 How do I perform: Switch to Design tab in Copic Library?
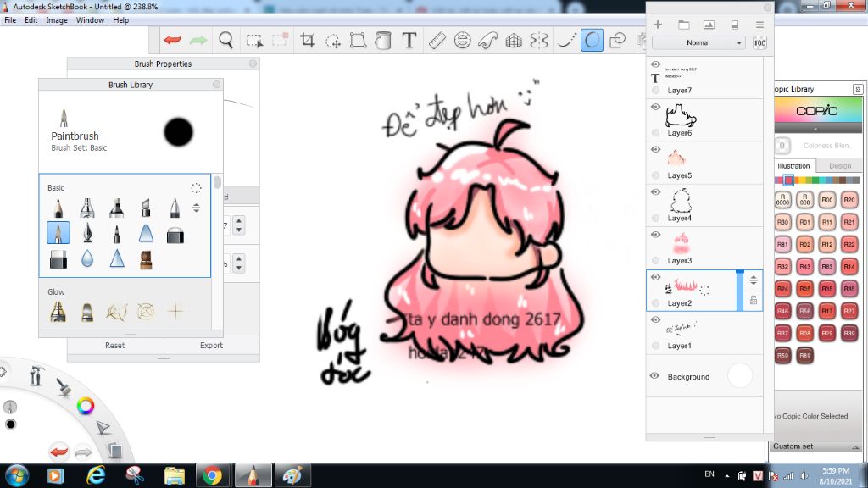(x=840, y=165)
